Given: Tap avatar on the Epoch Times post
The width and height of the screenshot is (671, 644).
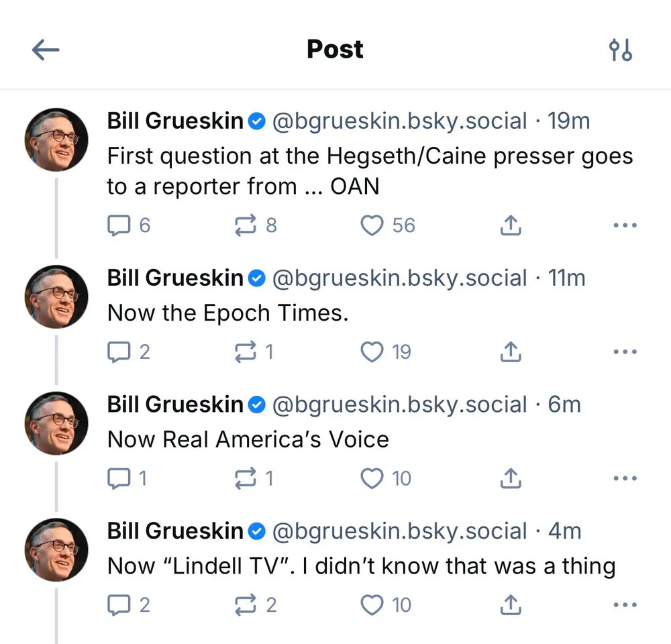Looking at the screenshot, I should click(56, 297).
